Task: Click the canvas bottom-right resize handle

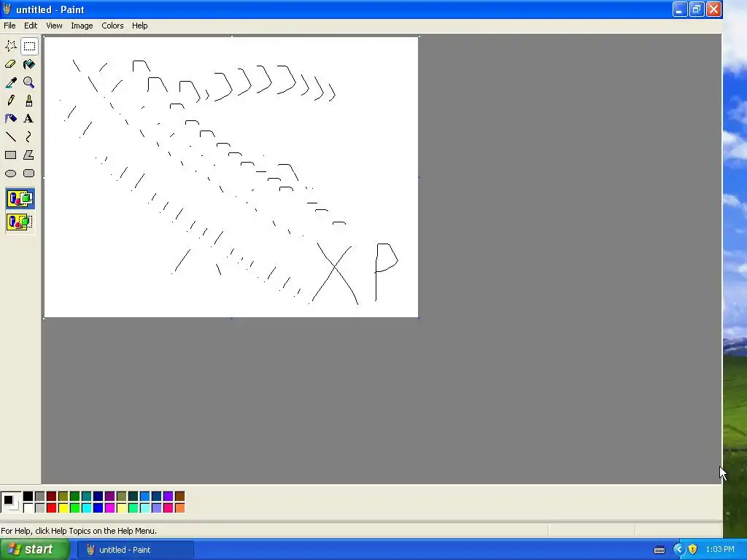Action: click(419, 318)
